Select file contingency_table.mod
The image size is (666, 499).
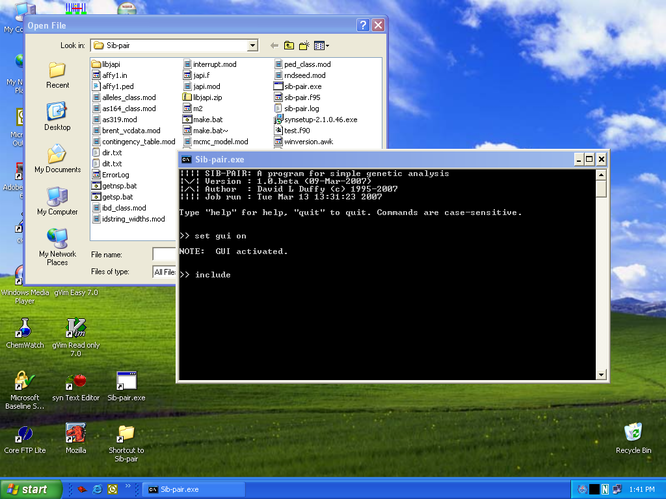[x=134, y=141]
